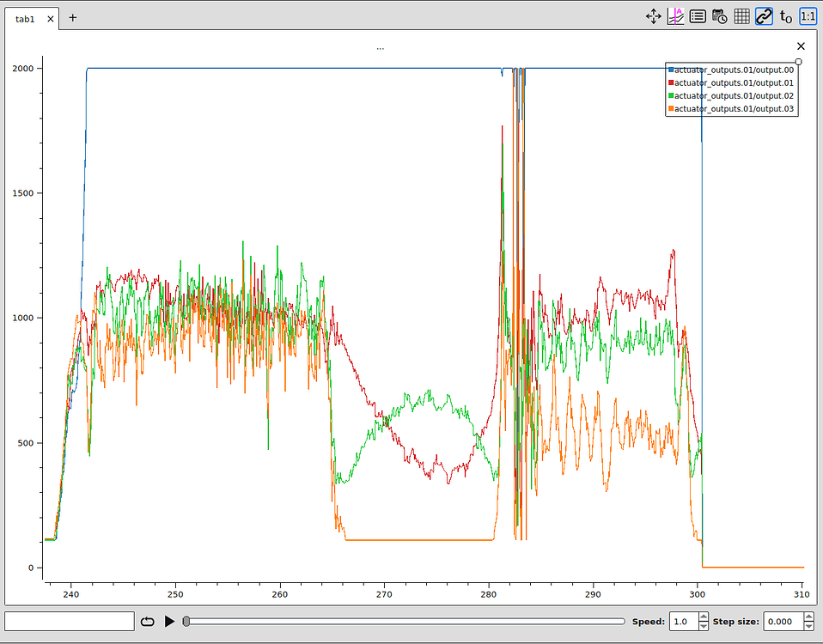Start playback with the play button
The width and height of the screenshot is (823, 644).
[x=169, y=622]
